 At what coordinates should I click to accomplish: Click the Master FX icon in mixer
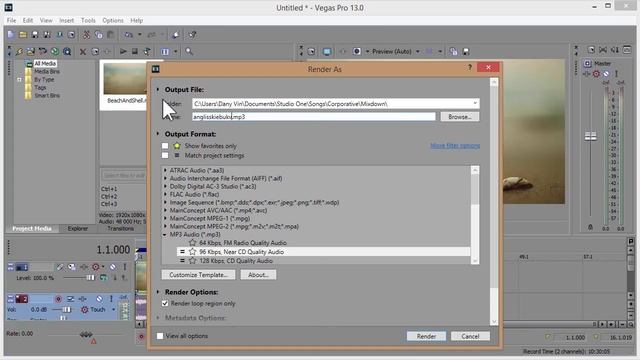[587, 74]
